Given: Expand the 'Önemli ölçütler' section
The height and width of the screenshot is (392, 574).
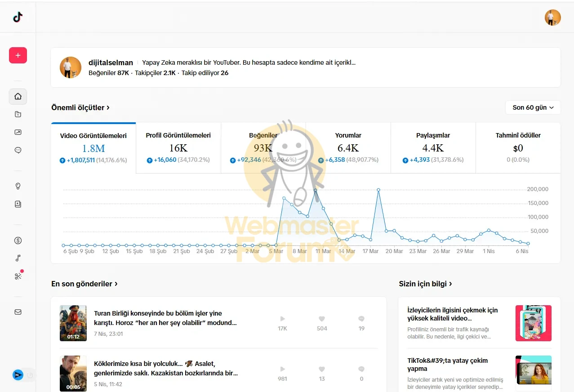Looking at the screenshot, I should 80,108.
